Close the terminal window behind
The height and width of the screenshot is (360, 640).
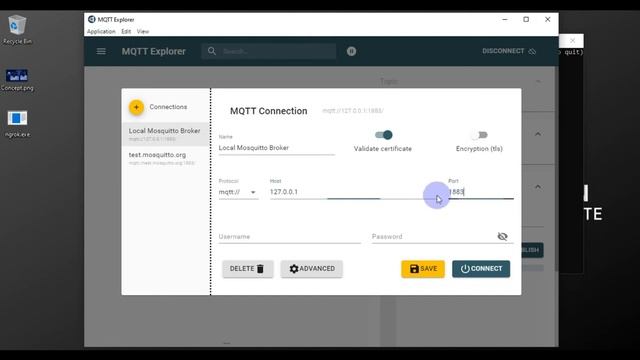572,40
